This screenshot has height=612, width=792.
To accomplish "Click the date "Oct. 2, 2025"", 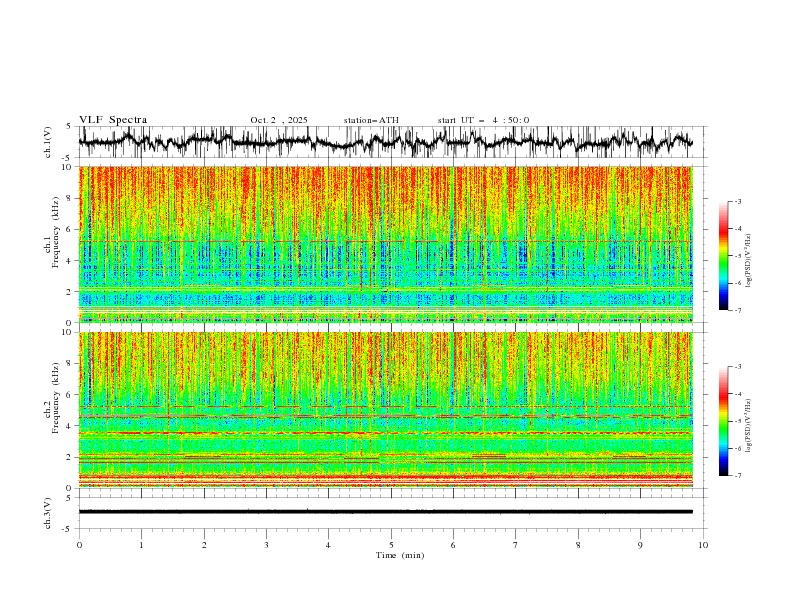I will click(279, 120).
